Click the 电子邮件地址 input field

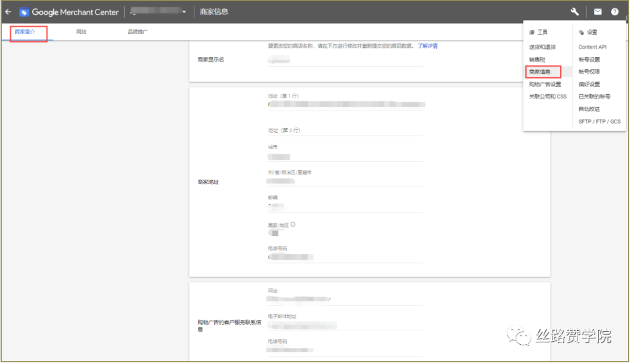point(345,327)
